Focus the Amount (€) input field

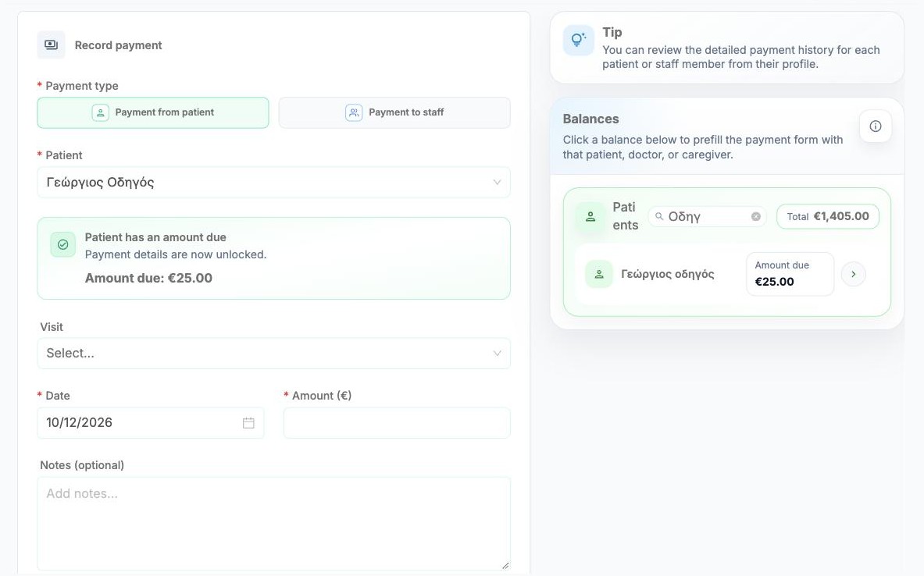(397, 423)
